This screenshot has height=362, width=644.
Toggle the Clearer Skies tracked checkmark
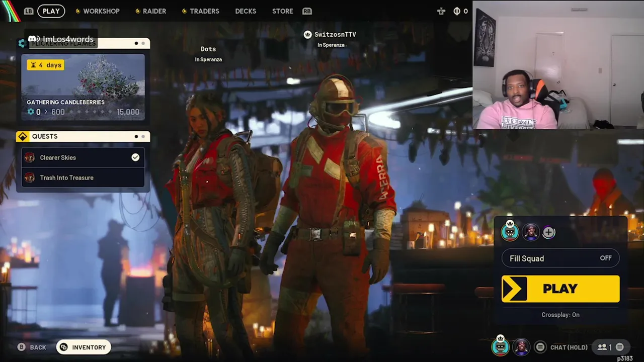click(x=135, y=157)
